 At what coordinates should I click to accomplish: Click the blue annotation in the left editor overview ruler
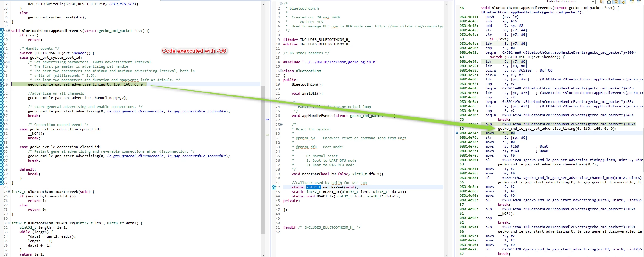click(267, 119)
